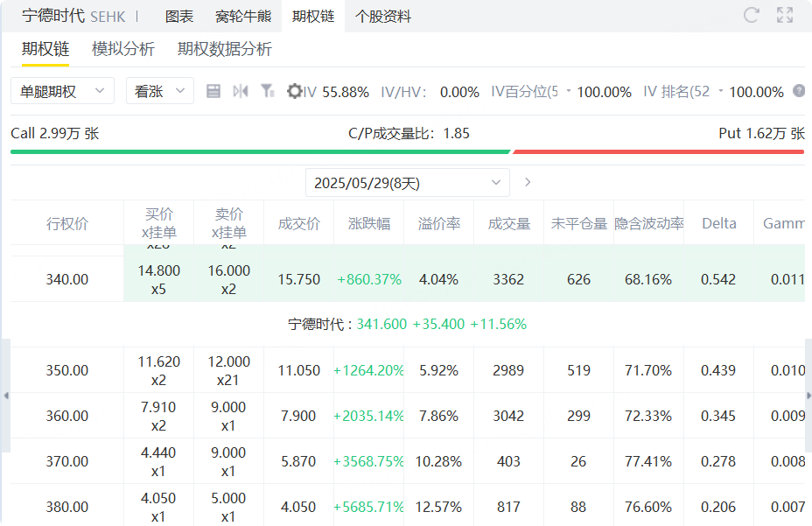Click ask price 12.000 x21
Image resolution: width=812 pixels, height=526 pixels.
click(229, 371)
